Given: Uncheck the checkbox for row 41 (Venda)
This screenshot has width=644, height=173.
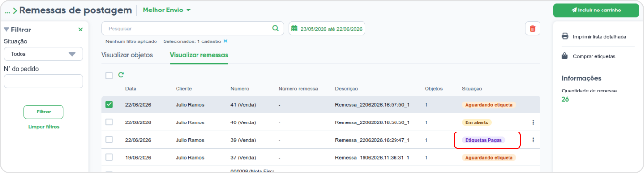Looking at the screenshot, I should click(109, 104).
